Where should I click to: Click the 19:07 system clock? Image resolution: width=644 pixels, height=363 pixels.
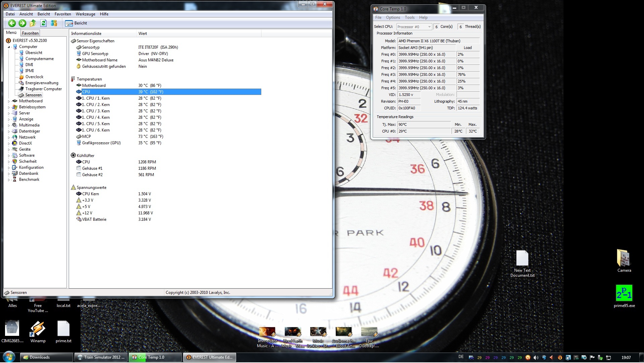point(626,358)
